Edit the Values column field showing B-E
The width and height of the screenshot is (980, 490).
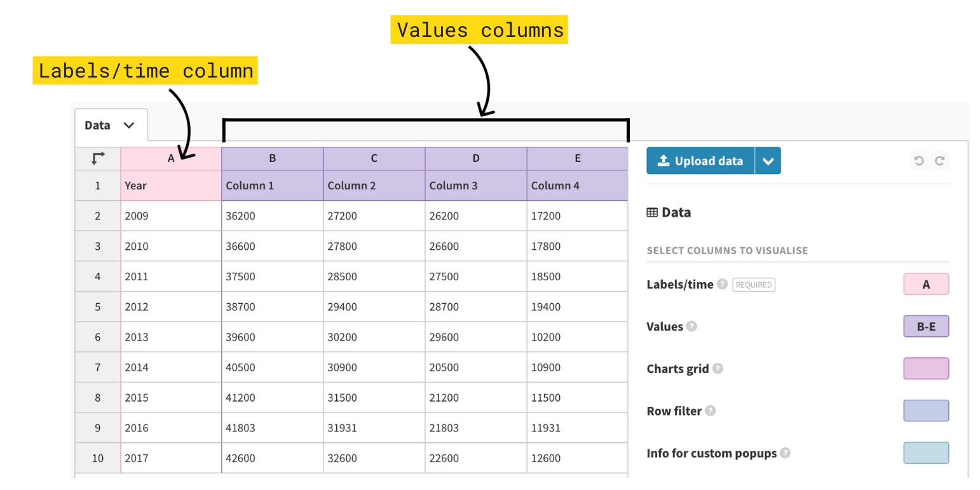click(925, 327)
